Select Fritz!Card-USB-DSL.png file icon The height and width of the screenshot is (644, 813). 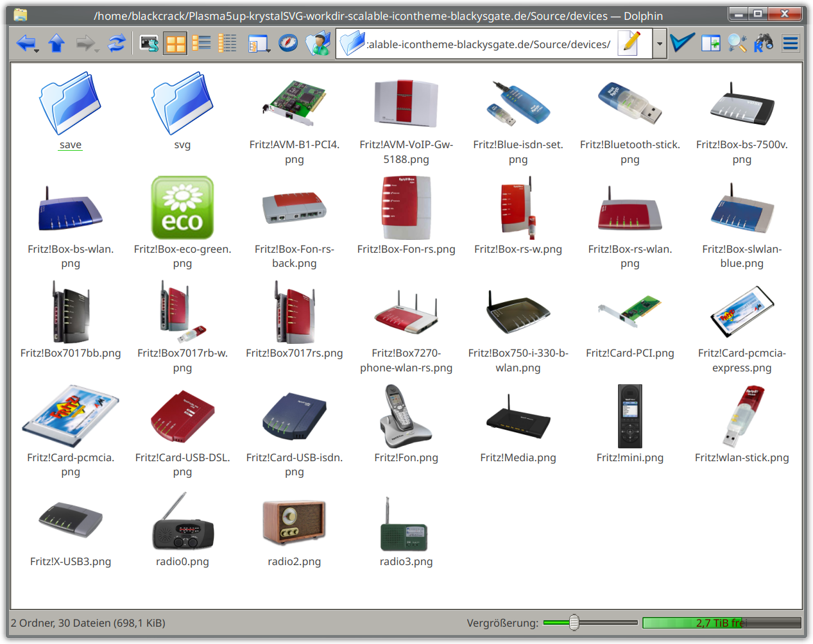182,416
